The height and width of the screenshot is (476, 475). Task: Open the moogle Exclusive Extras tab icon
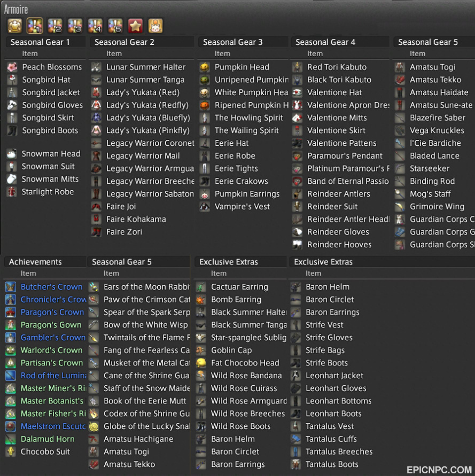(155, 26)
